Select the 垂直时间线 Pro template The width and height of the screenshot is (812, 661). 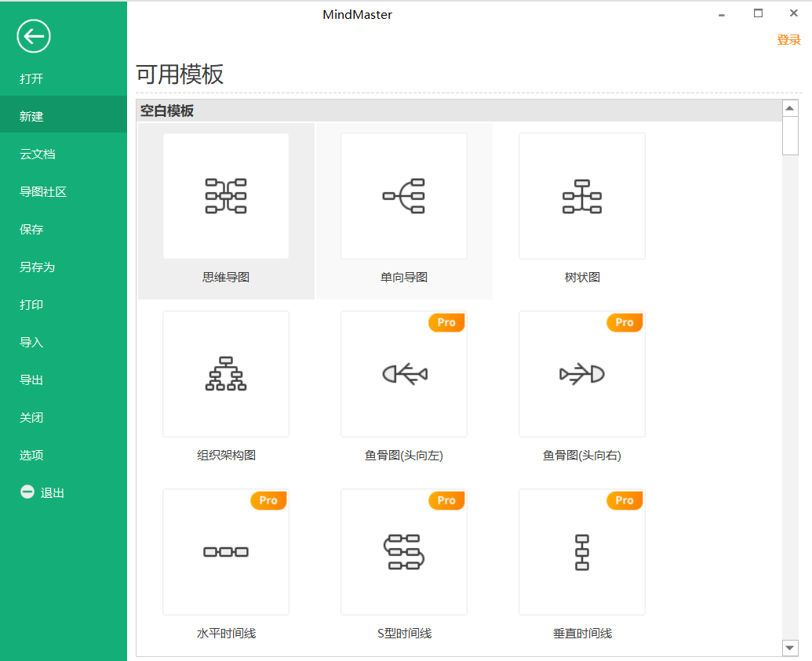[x=581, y=552]
